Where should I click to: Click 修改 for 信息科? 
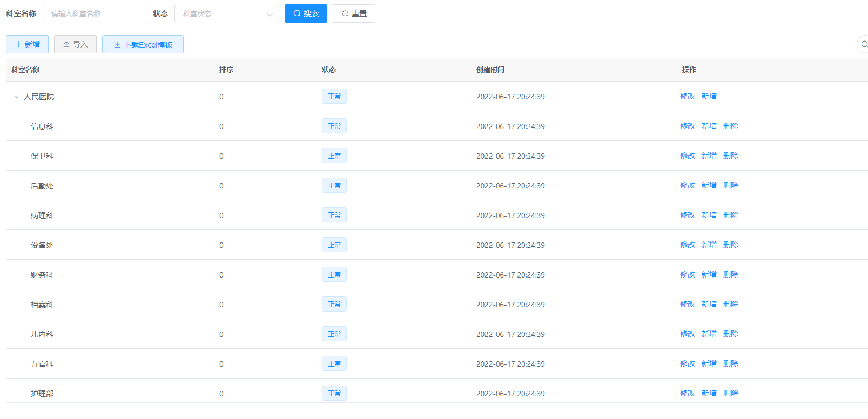point(688,126)
